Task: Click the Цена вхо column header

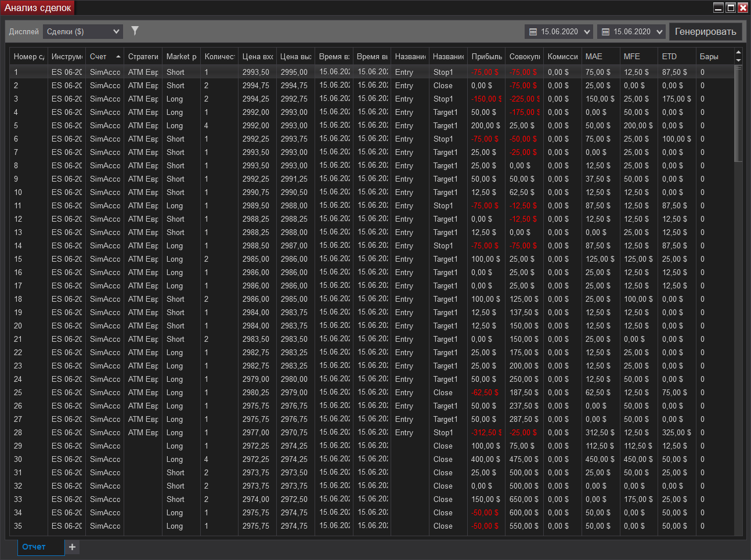Action: click(258, 56)
